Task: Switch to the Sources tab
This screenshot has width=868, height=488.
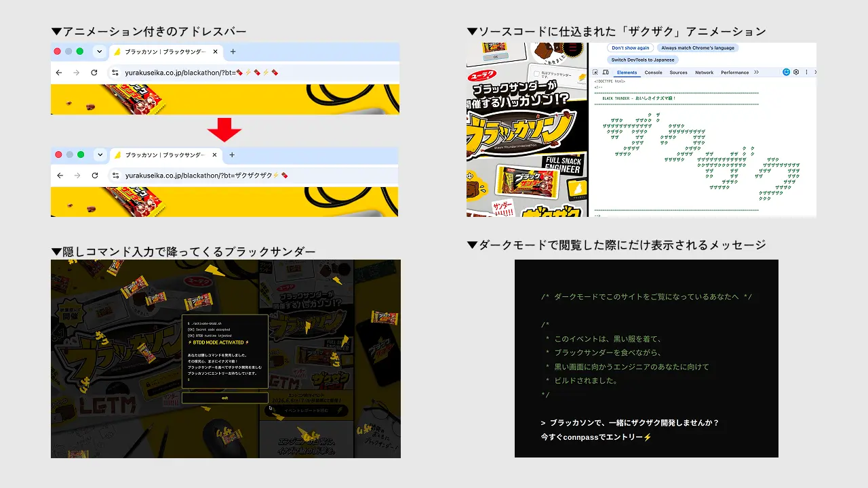Action: pyautogui.click(x=679, y=73)
